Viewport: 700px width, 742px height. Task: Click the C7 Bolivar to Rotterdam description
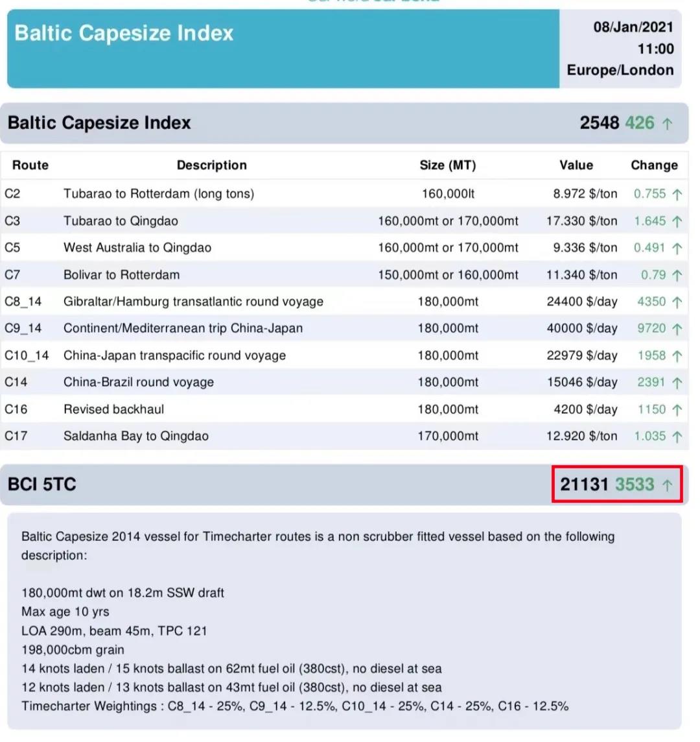121,274
